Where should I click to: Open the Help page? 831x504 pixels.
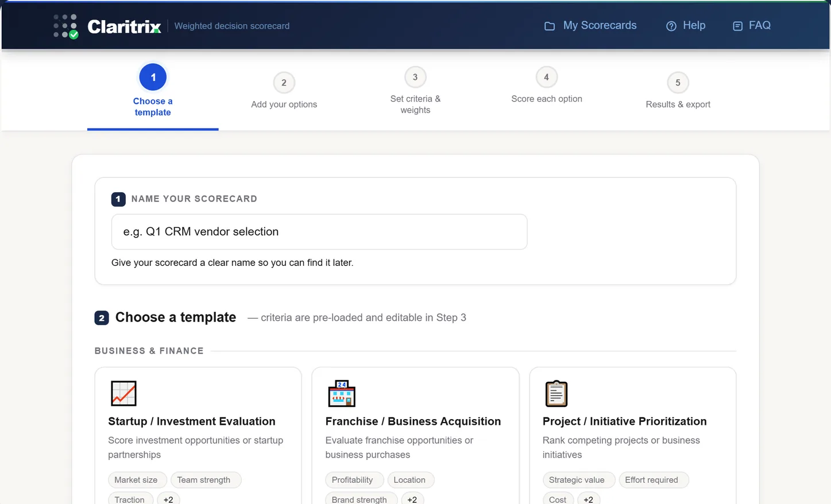click(686, 25)
